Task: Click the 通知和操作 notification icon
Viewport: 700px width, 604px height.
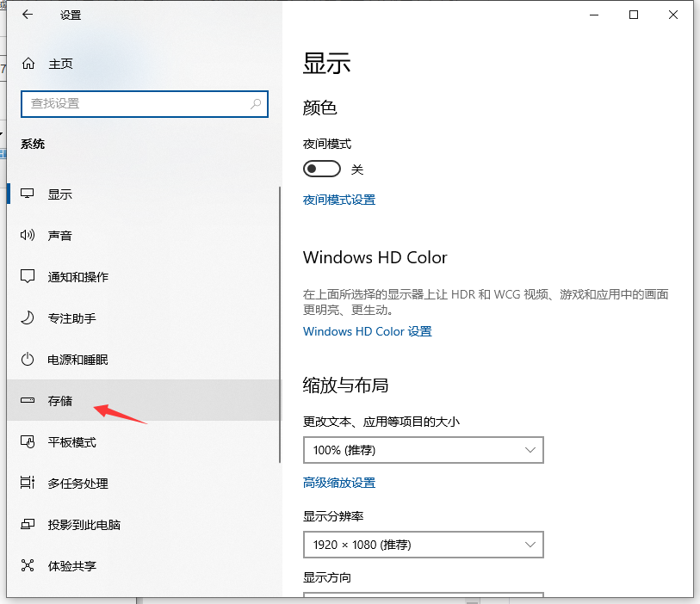Action: pos(28,277)
